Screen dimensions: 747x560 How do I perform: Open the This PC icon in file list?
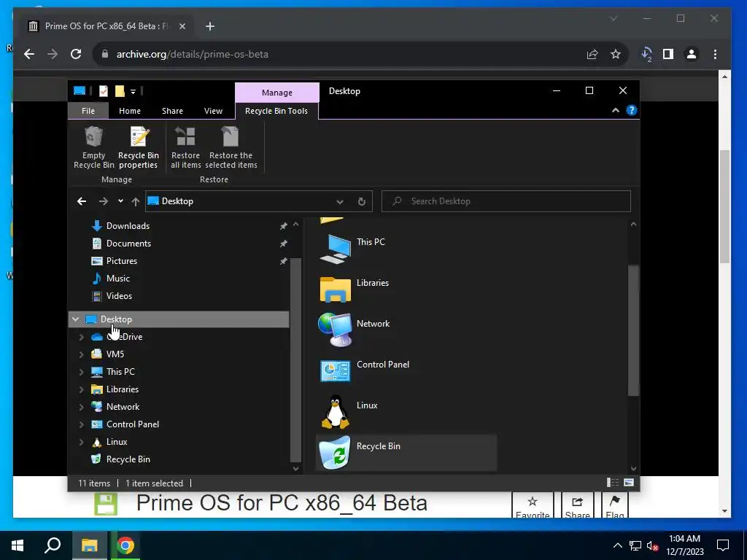coord(335,249)
